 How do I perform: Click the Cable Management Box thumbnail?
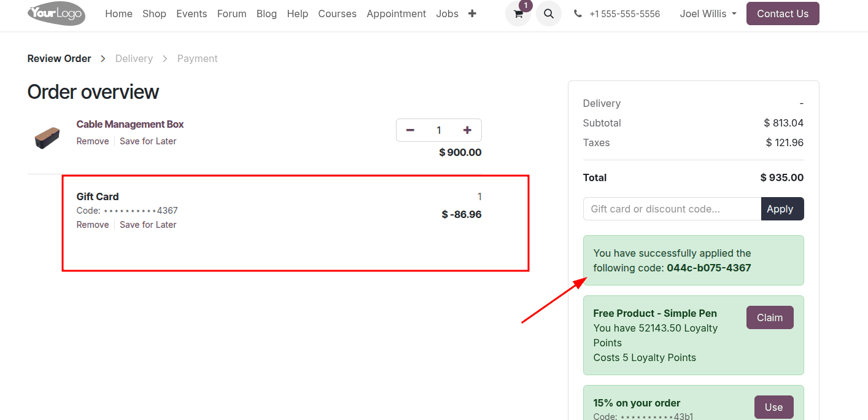click(47, 138)
